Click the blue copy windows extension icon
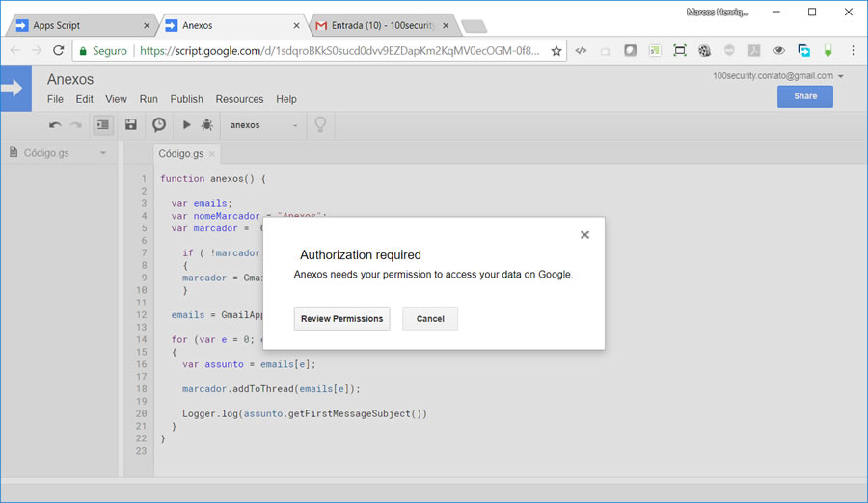 pos(803,50)
